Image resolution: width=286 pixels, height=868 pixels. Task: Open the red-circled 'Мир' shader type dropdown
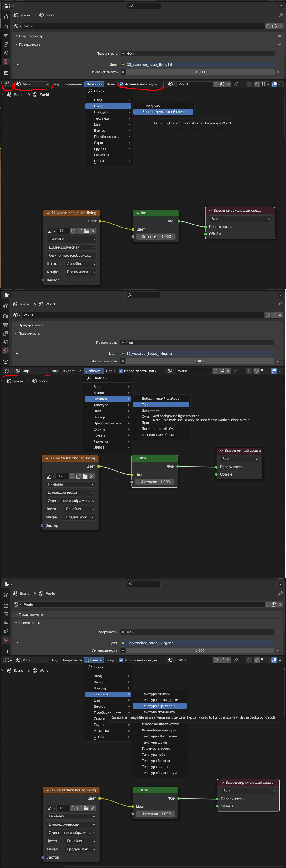[x=32, y=84]
